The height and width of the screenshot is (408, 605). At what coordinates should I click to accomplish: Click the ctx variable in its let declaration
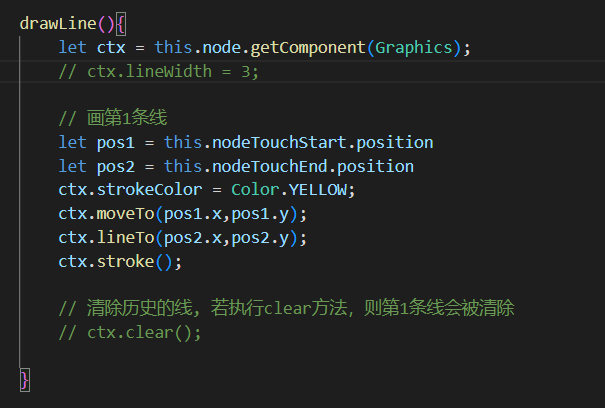(110, 47)
